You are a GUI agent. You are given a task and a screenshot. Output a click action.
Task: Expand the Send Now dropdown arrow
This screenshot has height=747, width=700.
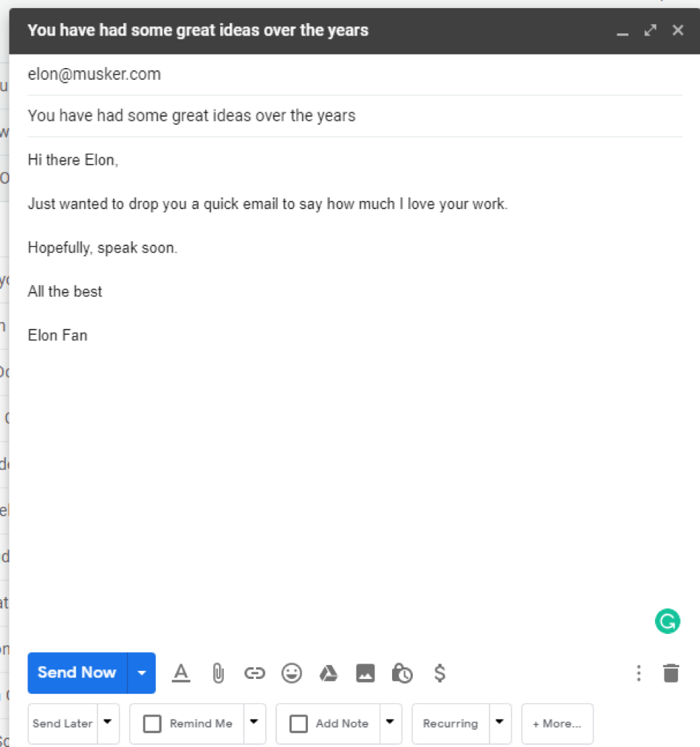click(x=142, y=673)
